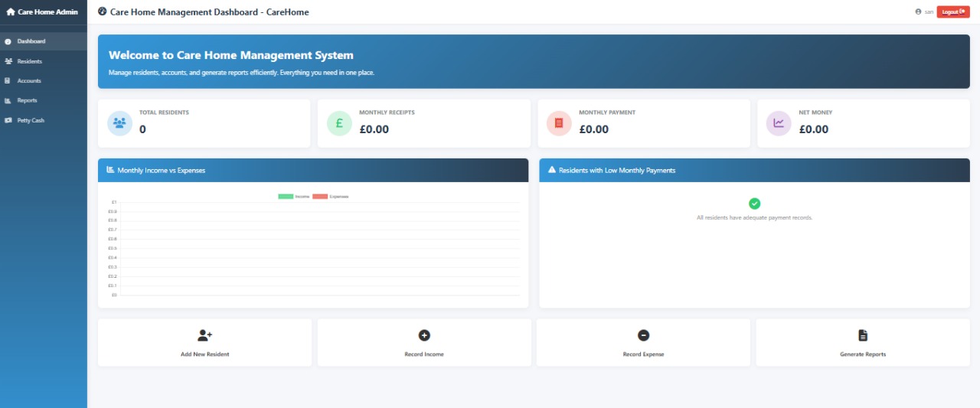The height and width of the screenshot is (408, 980).
Task: Click the warning triangle icon in Low Payments header
Action: pos(552,170)
